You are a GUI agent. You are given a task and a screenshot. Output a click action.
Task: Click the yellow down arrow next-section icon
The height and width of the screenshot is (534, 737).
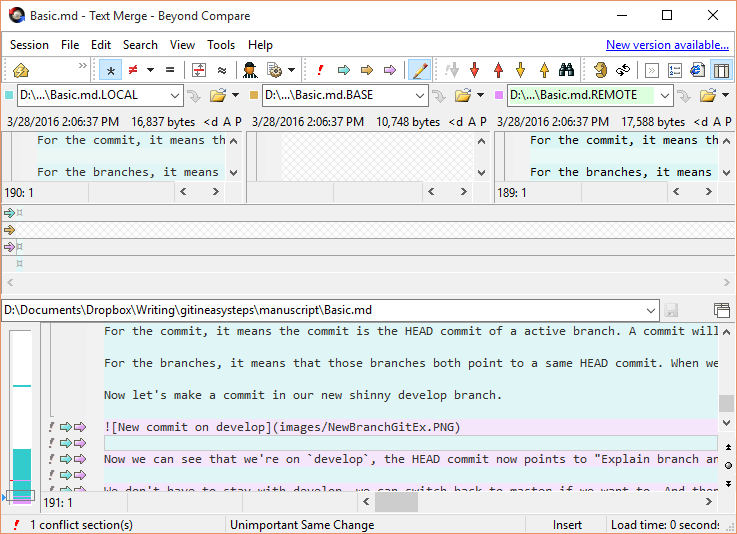click(x=521, y=71)
